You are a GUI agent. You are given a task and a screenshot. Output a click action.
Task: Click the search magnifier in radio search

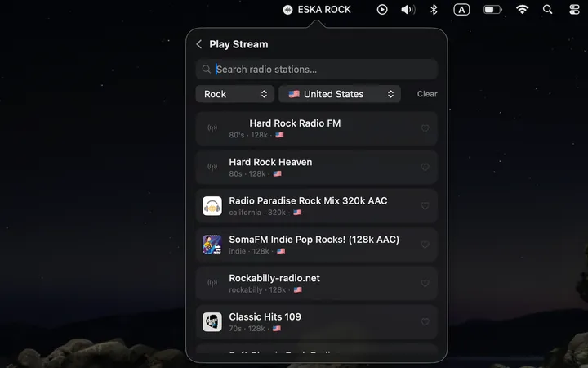(207, 69)
